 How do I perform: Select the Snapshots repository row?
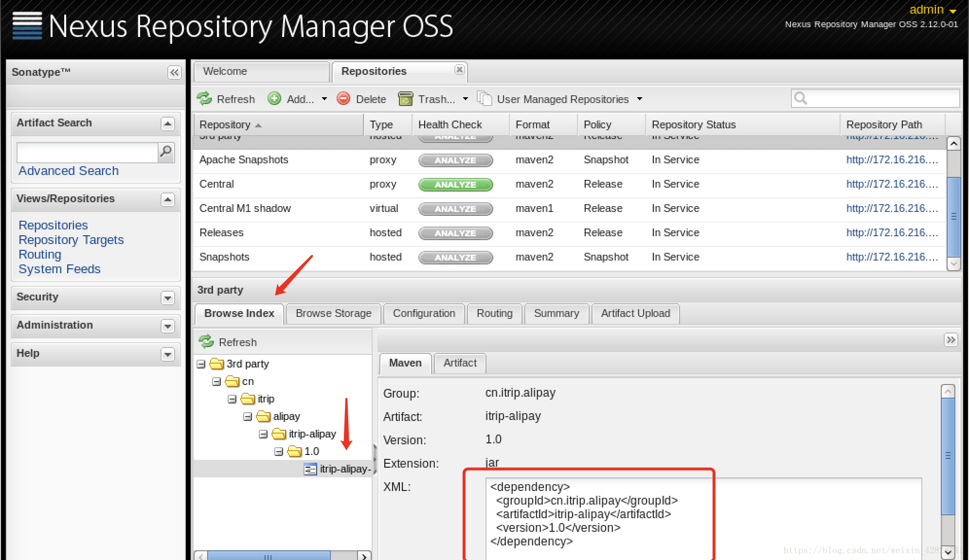[x=570, y=257]
